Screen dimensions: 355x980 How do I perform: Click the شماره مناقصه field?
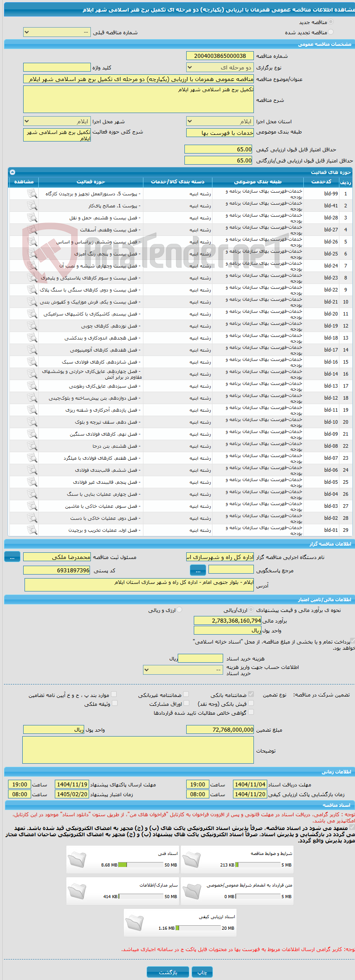pos(220,56)
